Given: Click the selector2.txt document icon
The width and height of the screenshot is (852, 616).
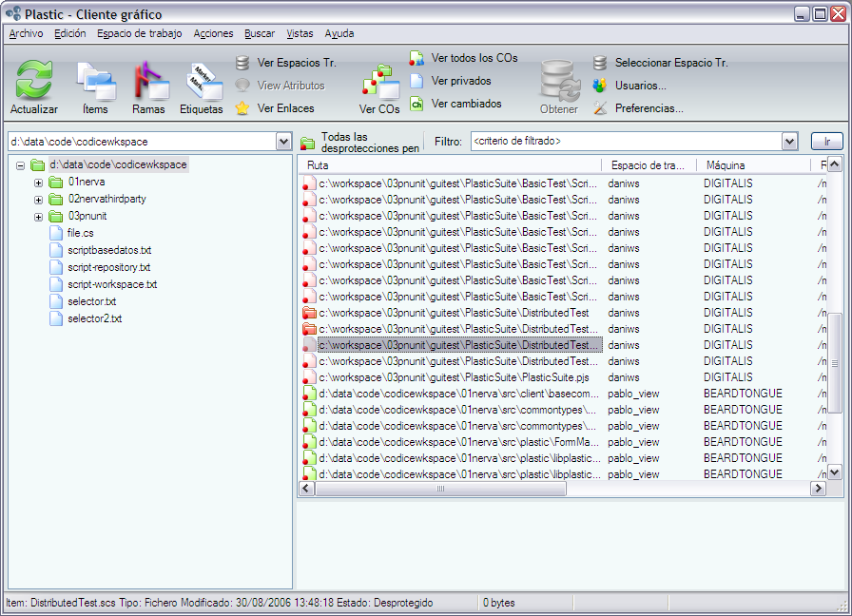Looking at the screenshot, I should coord(56,318).
